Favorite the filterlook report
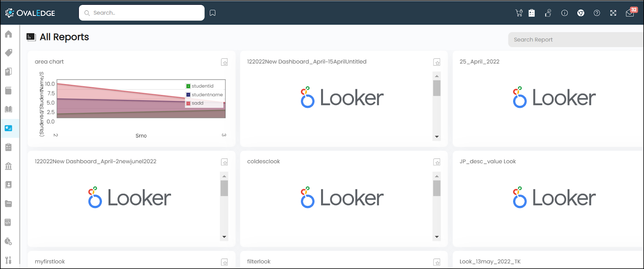The height and width of the screenshot is (269, 644). [437, 262]
